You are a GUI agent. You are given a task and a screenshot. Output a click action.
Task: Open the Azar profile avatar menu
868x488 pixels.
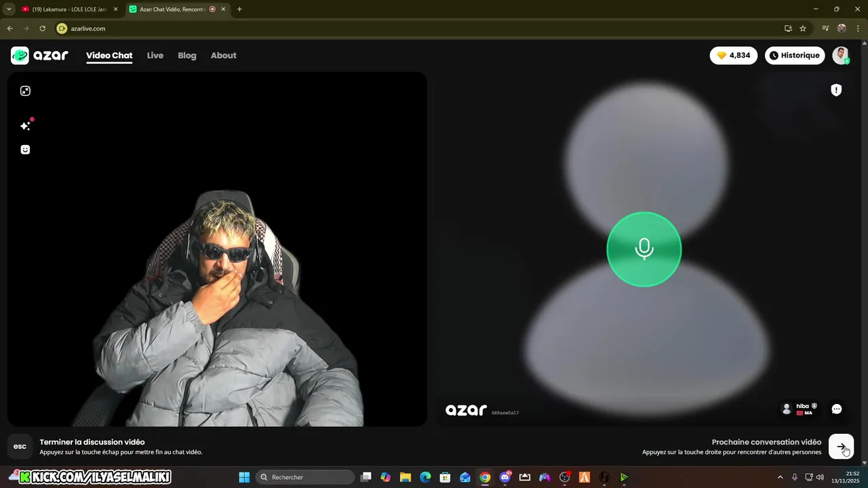(x=841, y=56)
